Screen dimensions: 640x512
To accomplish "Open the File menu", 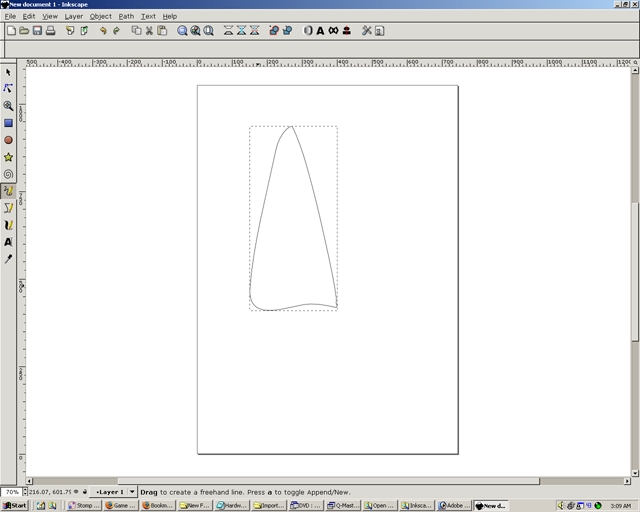I will 10,16.
